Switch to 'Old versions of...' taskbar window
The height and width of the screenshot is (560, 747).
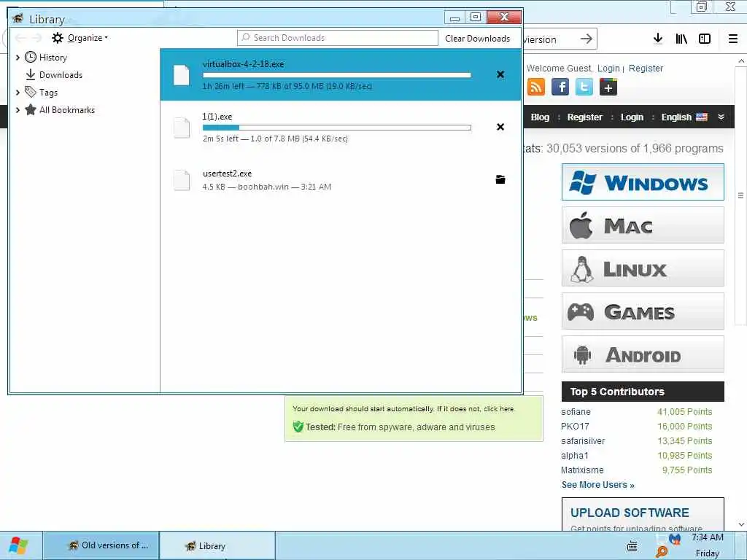coord(101,545)
